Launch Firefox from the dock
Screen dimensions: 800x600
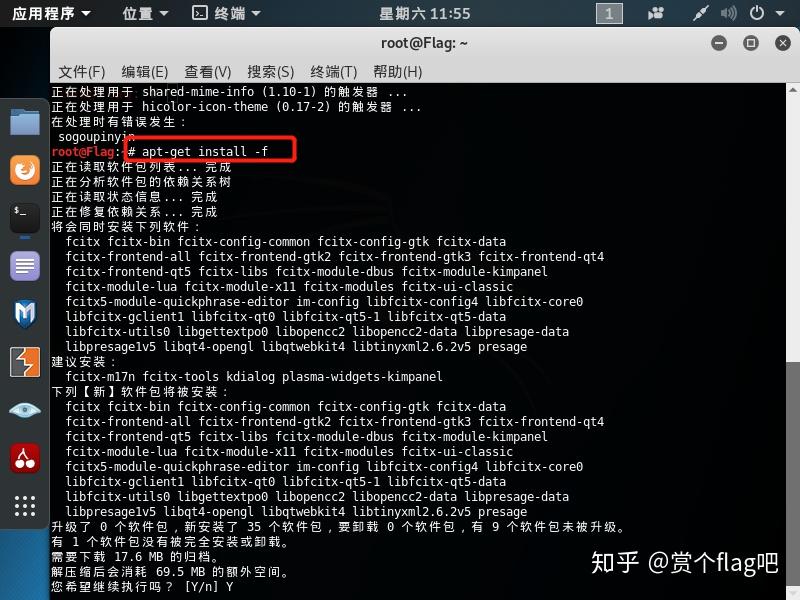click(x=24, y=170)
